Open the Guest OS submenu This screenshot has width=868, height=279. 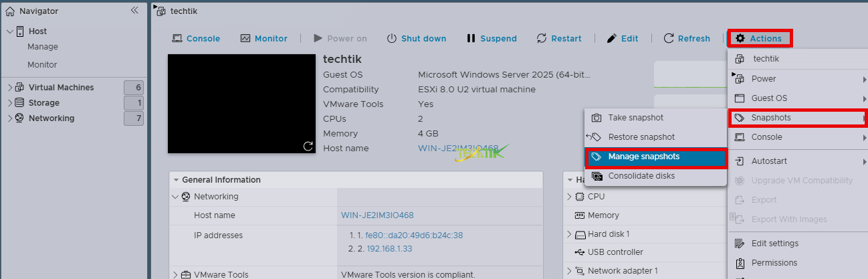coord(798,98)
